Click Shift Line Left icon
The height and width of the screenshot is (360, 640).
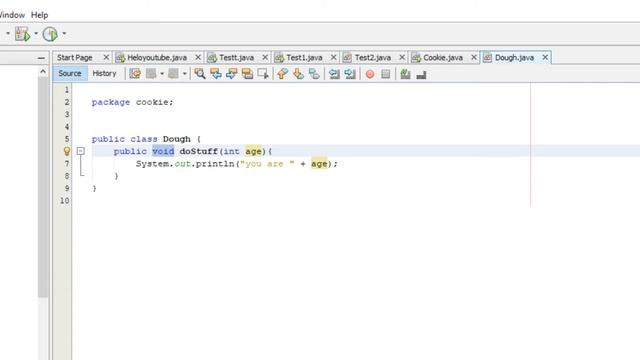(334, 74)
